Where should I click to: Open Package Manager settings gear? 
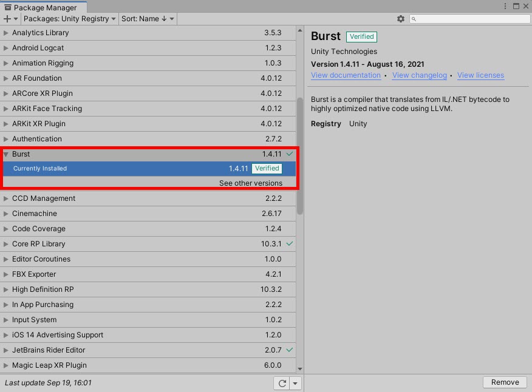(x=401, y=19)
